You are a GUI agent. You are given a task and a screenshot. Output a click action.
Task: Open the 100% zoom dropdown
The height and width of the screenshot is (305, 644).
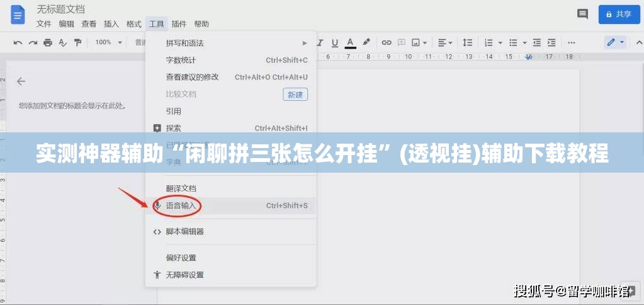(109, 42)
